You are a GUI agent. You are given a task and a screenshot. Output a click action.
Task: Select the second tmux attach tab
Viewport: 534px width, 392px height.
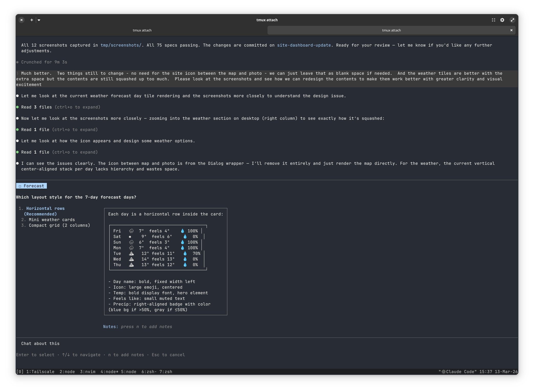click(x=391, y=30)
